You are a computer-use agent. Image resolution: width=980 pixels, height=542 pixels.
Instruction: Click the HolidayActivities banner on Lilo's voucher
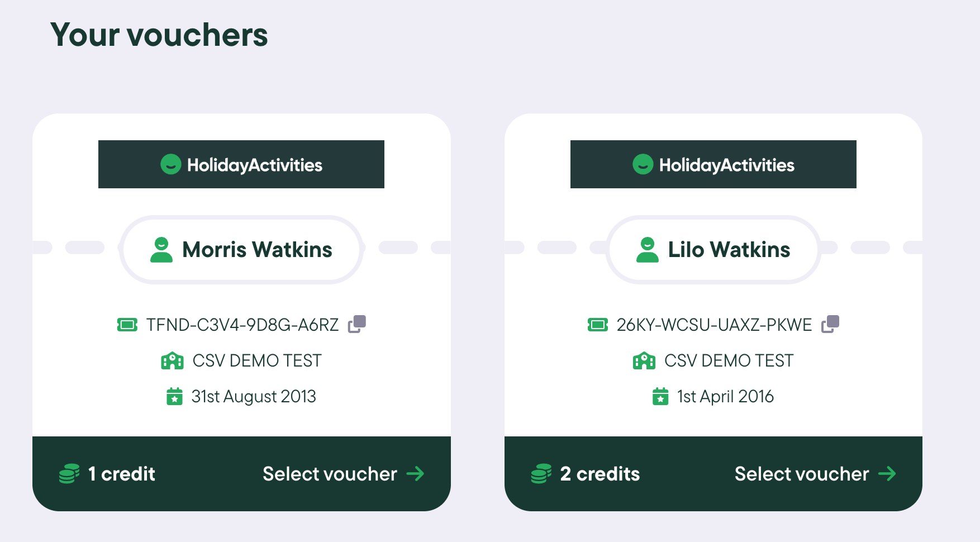click(x=713, y=164)
